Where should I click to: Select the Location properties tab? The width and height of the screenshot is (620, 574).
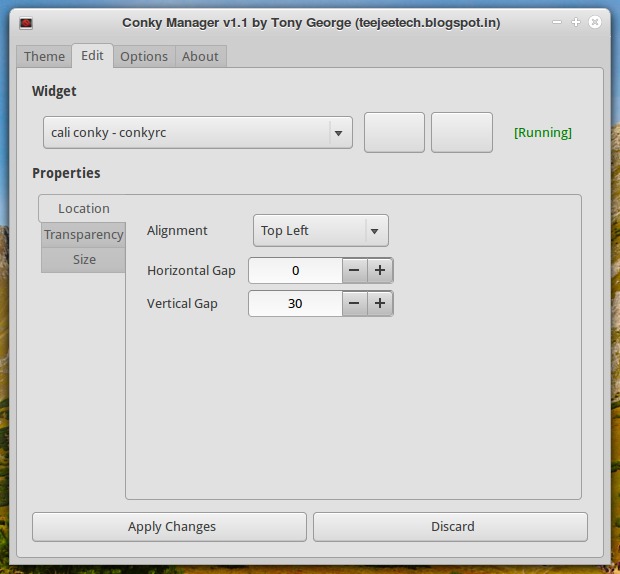[x=84, y=208]
